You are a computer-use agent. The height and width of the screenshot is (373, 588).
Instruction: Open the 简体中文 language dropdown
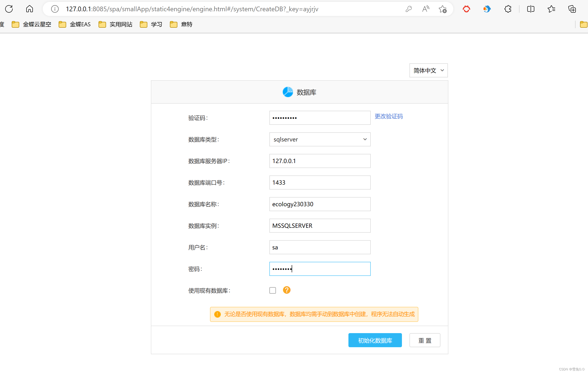pos(428,71)
